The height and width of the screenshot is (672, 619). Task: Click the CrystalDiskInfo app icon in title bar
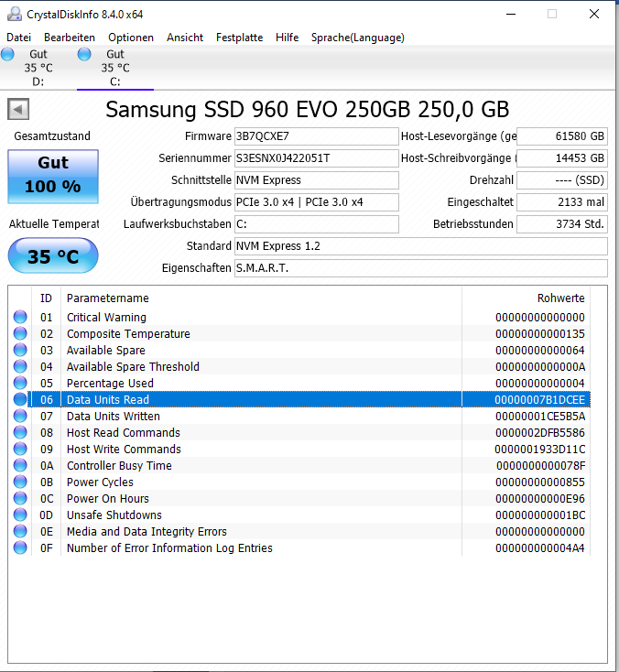pos(15,15)
